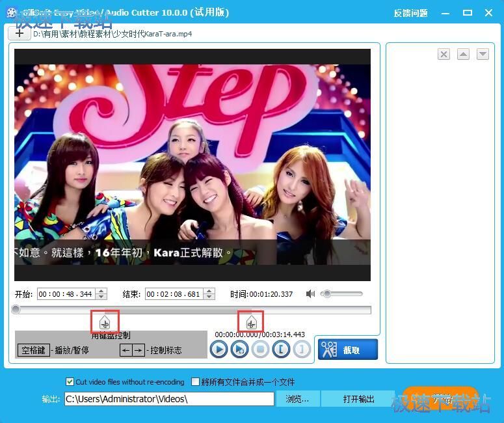The width and height of the screenshot is (504, 423).
Task: Decrease start time with down arrow
Action: (101, 297)
